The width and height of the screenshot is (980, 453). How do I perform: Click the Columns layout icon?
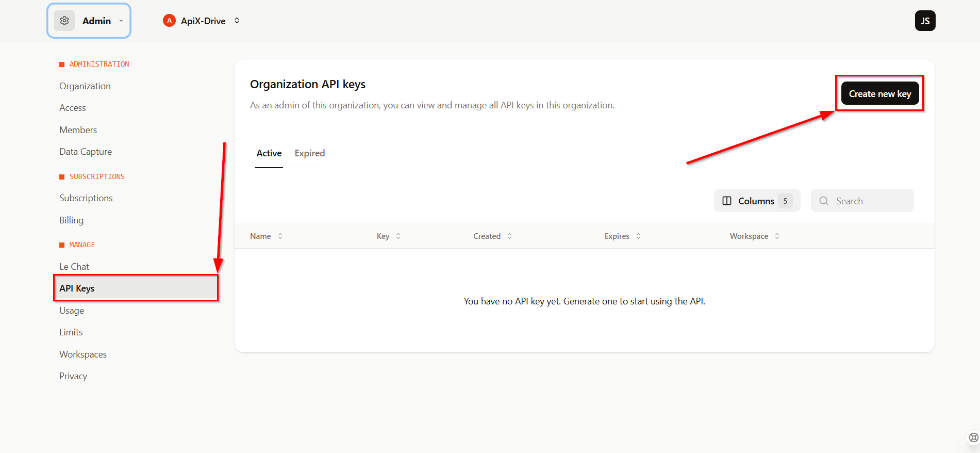[x=727, y=201]
